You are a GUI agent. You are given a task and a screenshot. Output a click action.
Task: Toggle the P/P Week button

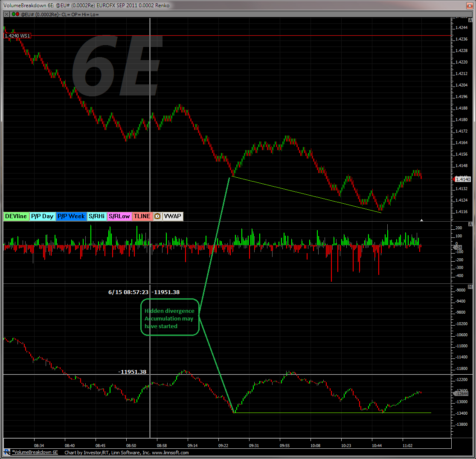[71, 217]
